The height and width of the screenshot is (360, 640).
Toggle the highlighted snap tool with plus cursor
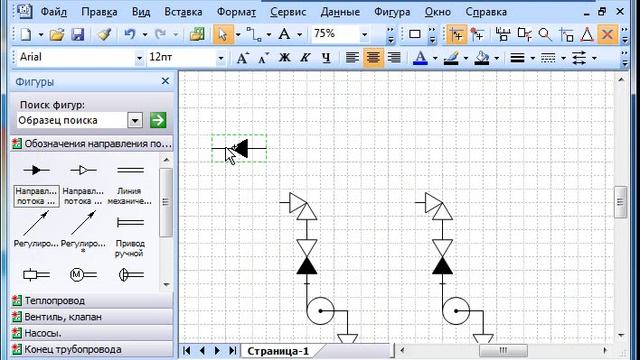click(x=457, y=34)
